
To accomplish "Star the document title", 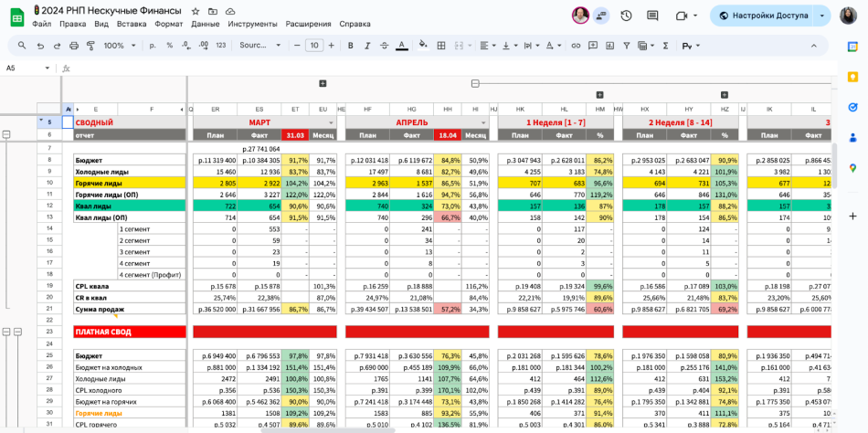I will pos(196,10).
